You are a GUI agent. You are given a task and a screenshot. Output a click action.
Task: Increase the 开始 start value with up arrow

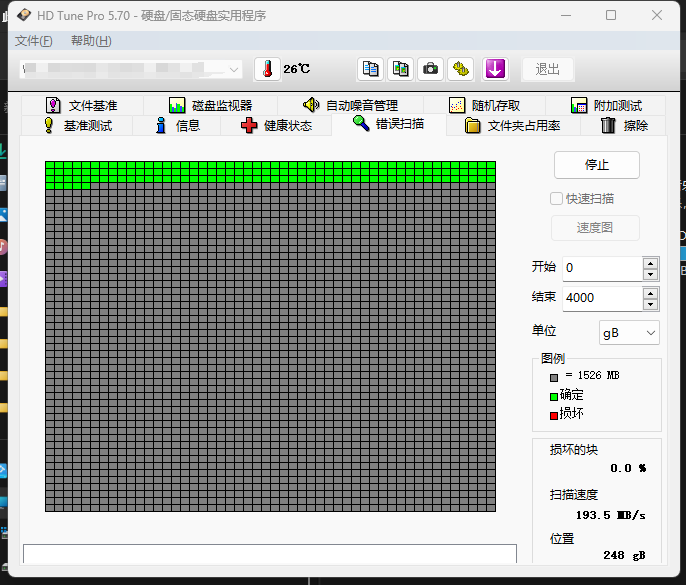651,263
